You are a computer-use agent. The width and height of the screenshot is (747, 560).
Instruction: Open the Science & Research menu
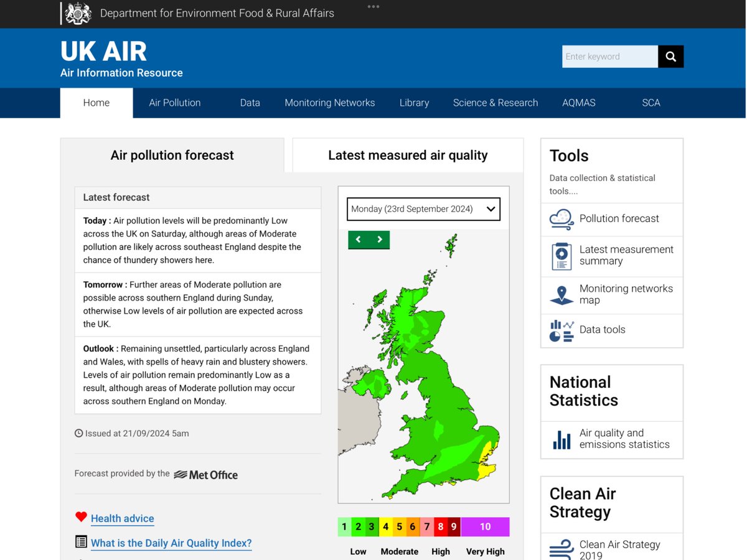496,103
